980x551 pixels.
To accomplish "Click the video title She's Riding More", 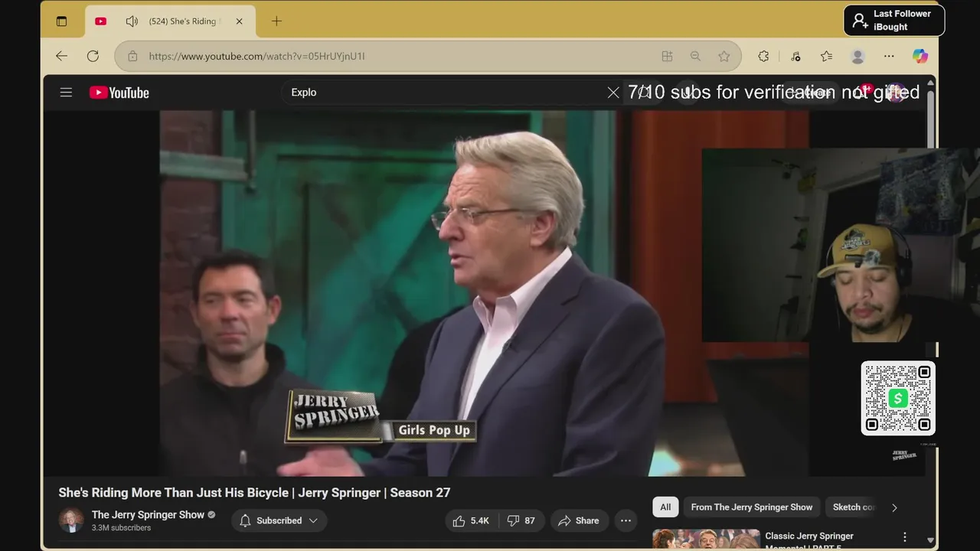I will (x=254, y=493).
